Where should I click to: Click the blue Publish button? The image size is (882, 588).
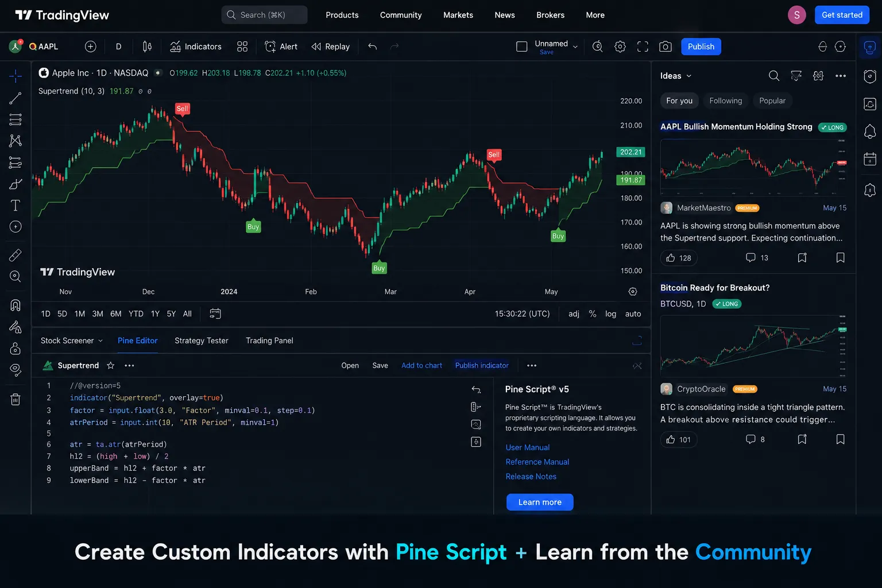click(x=701, y=47)
